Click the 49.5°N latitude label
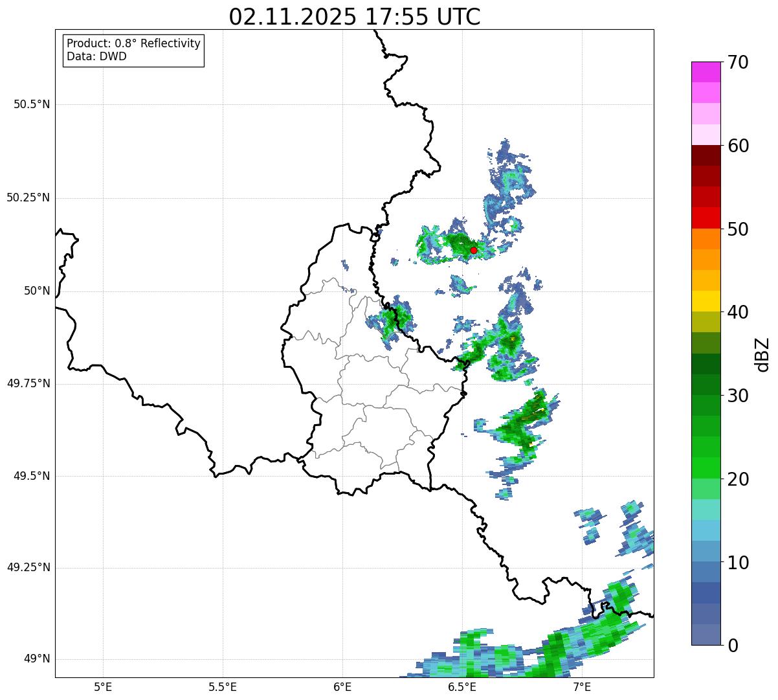778x700 pixels. point(32,476)
